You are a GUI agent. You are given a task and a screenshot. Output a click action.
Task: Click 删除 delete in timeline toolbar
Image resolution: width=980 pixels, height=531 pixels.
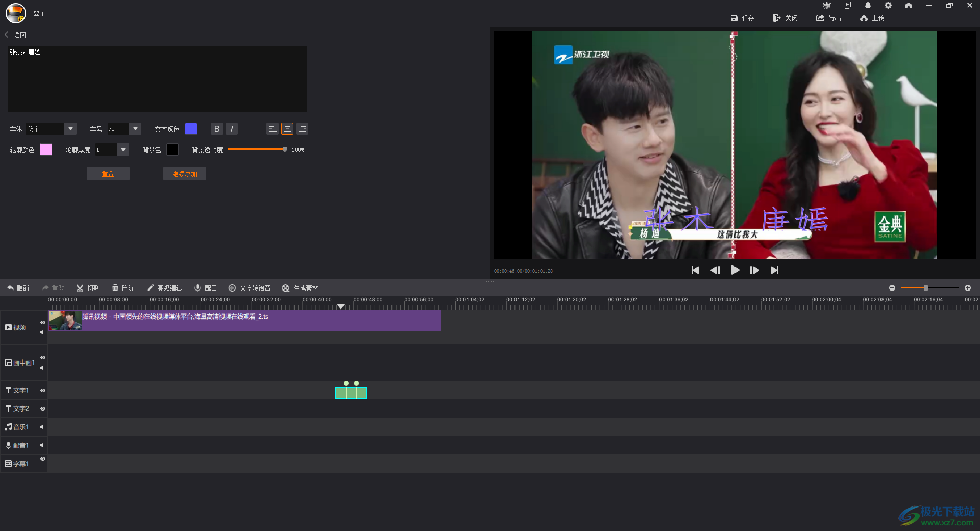coord(123,288)
